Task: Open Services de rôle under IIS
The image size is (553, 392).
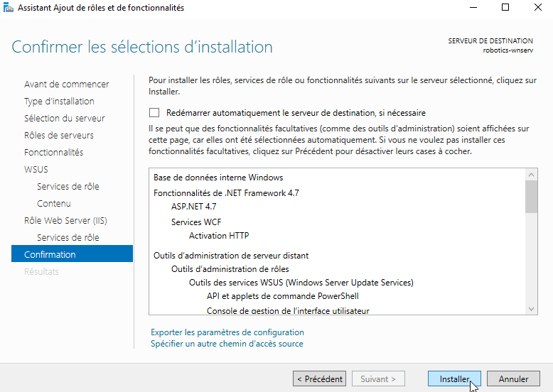Action: [68, 237]
